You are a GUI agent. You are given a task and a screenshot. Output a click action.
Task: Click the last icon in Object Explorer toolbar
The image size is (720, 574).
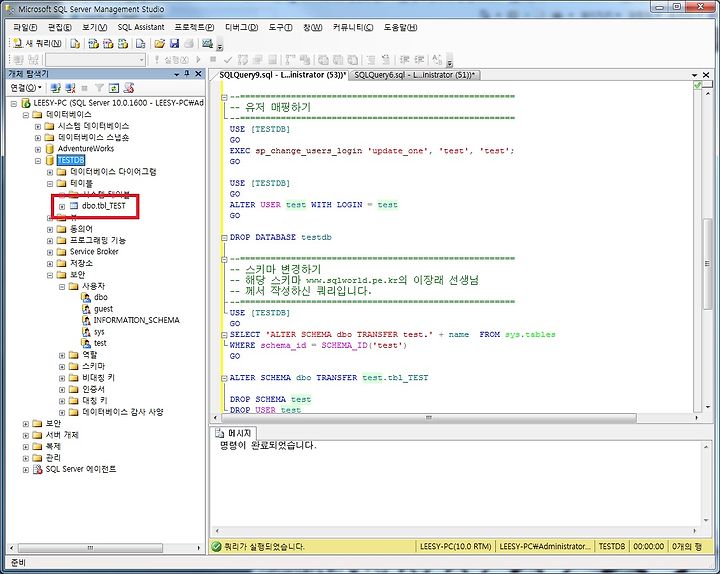129,88
